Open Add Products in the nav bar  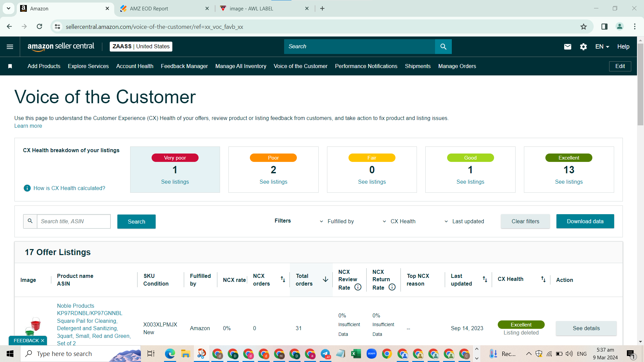[x=44, y=66]
